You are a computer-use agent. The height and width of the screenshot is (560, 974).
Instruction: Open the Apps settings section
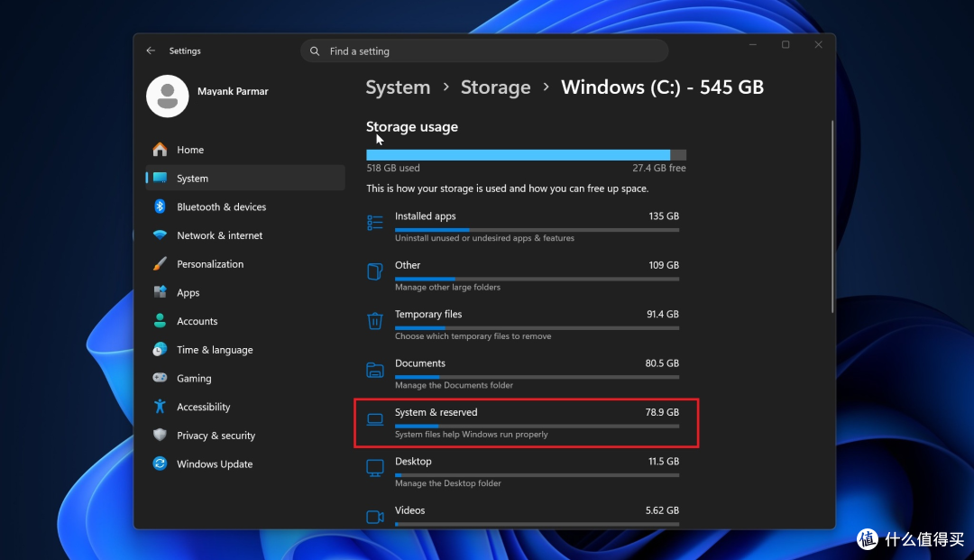point(244,292)
